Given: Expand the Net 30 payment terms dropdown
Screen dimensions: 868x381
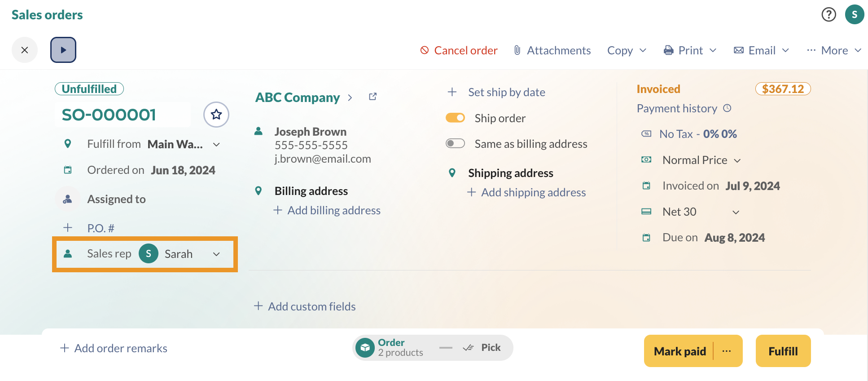Looking at the screenshot, I should pyautogui.click(x=736, y=212).
